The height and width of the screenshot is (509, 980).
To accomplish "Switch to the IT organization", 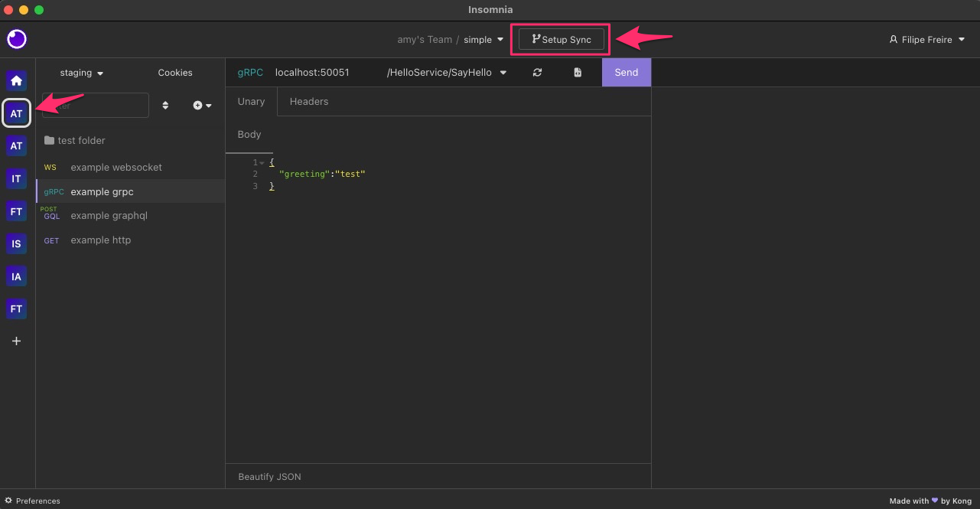I will [x=16, y=178].
